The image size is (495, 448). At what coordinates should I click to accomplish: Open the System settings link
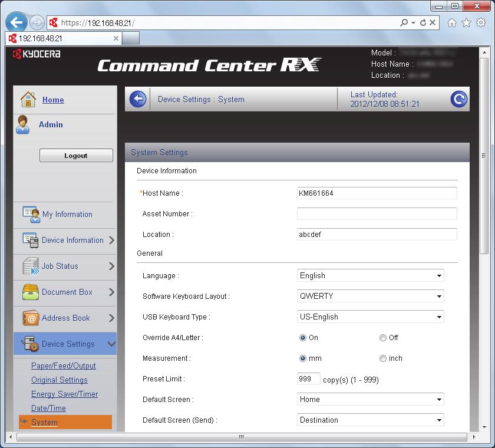point(44,422)
